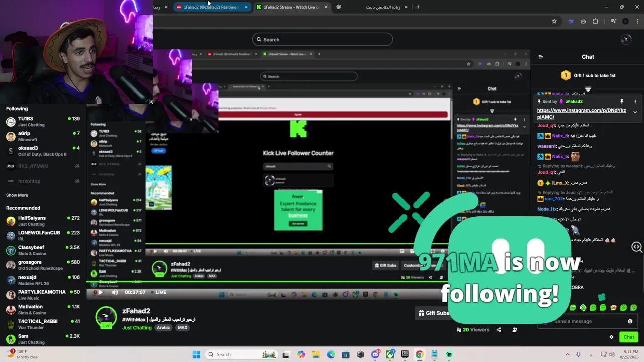The height and width of the screenshot is (362, 644).
Task: Open a new browser tab
Action: (x=418, y=7)
